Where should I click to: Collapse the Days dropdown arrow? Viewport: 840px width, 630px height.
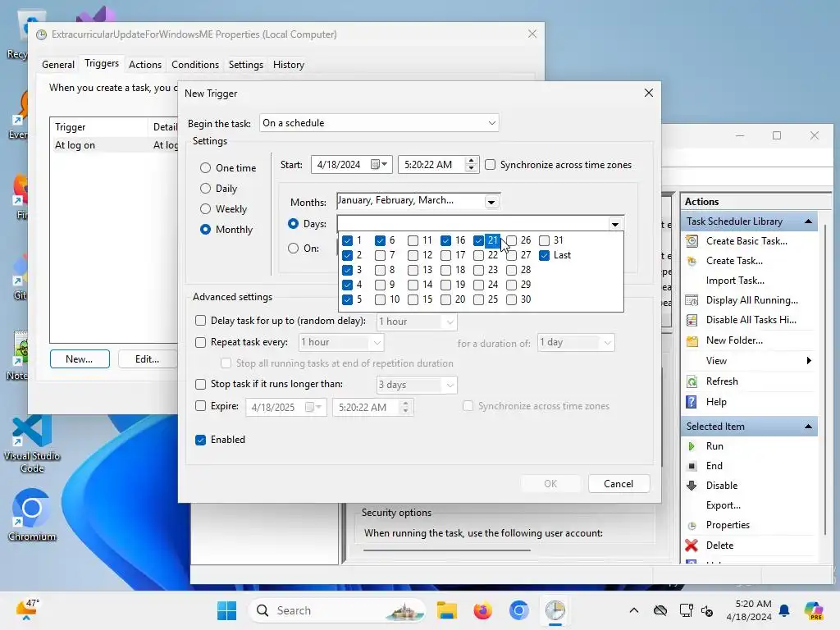[x=615, y=225]
